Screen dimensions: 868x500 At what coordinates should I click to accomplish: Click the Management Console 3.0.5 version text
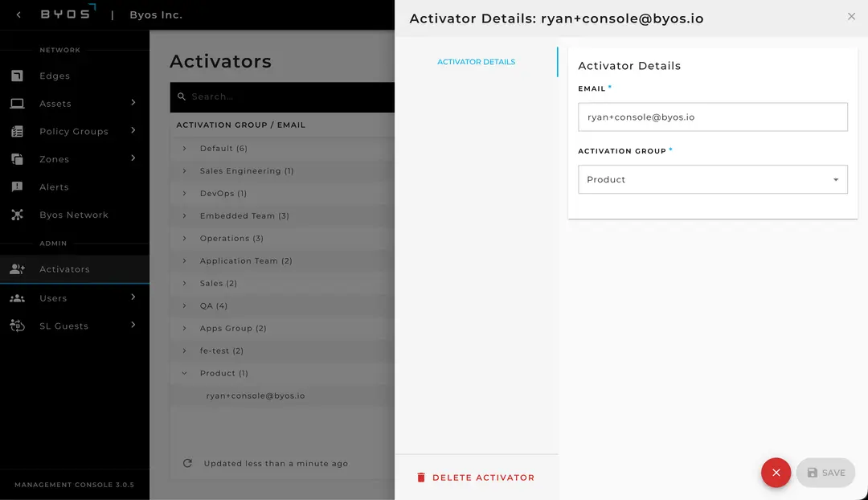coord(74,485)
